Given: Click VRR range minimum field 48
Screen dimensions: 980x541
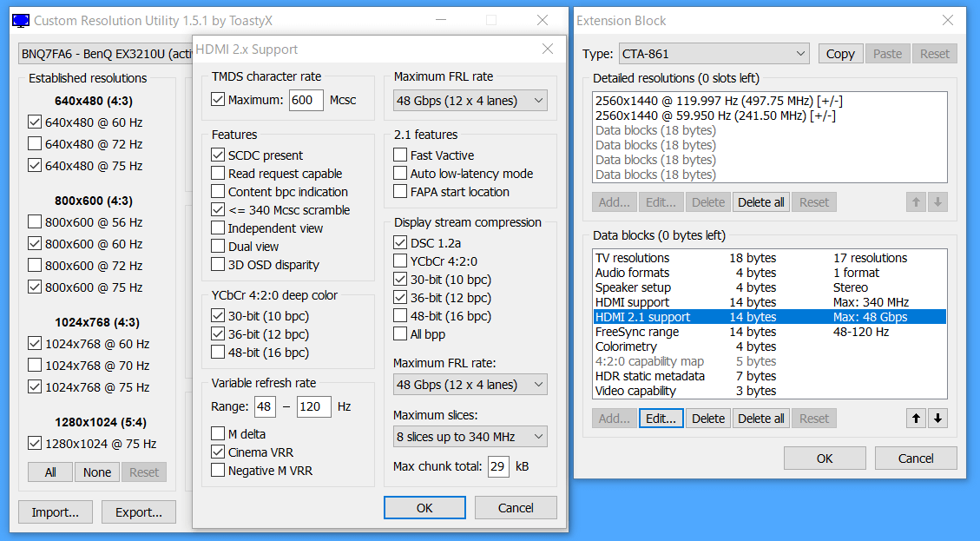Looking at the screenshot, I should (x=265, y=406).
